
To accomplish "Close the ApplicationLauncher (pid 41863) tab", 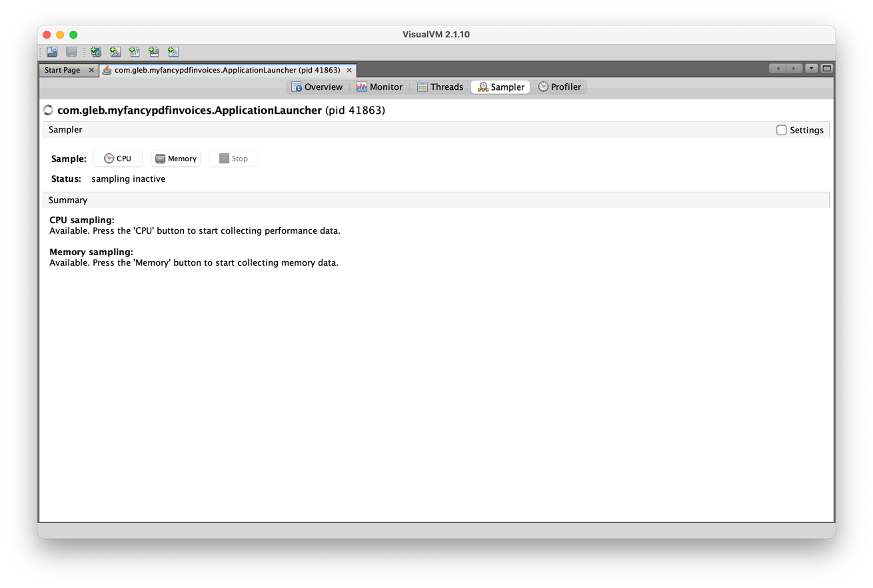I will coord(349,70).
